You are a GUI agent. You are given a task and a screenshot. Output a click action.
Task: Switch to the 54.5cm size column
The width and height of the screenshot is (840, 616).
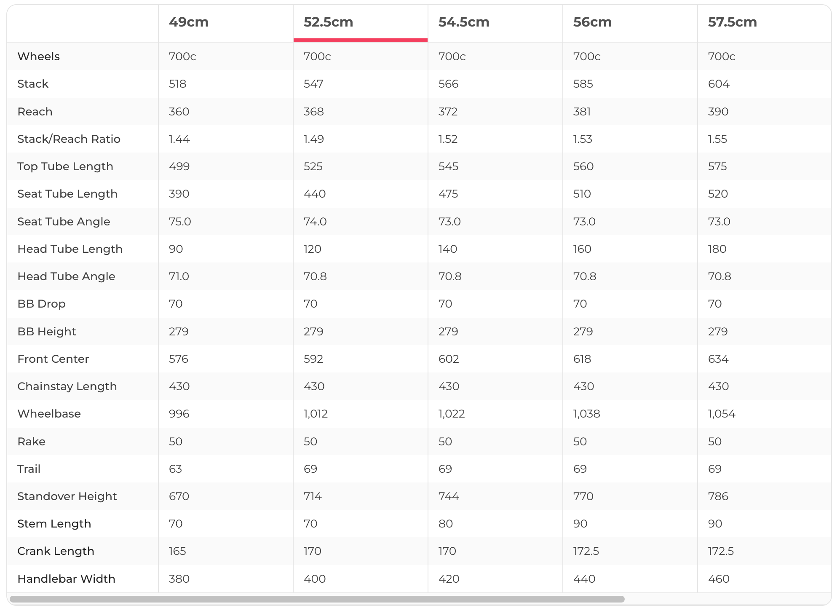[x=463, y=22]
